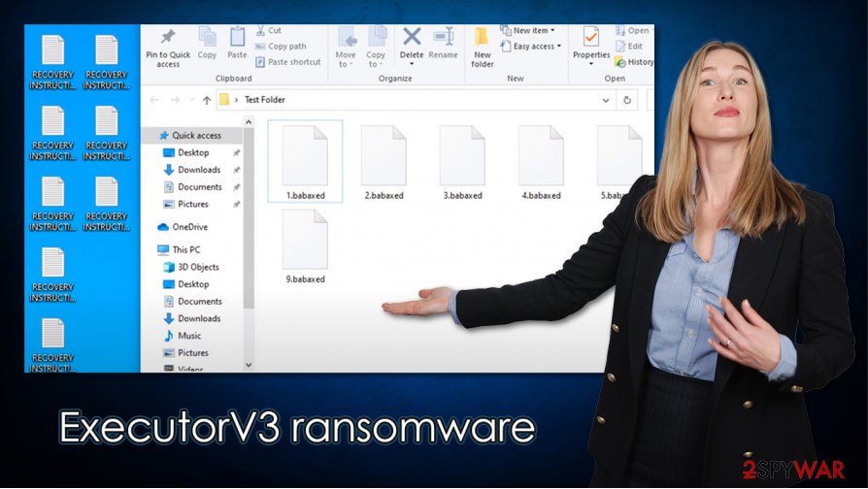Select the file 9.babaxed
The height and width of the screenshot is (489, 868).
click(305, 246)
